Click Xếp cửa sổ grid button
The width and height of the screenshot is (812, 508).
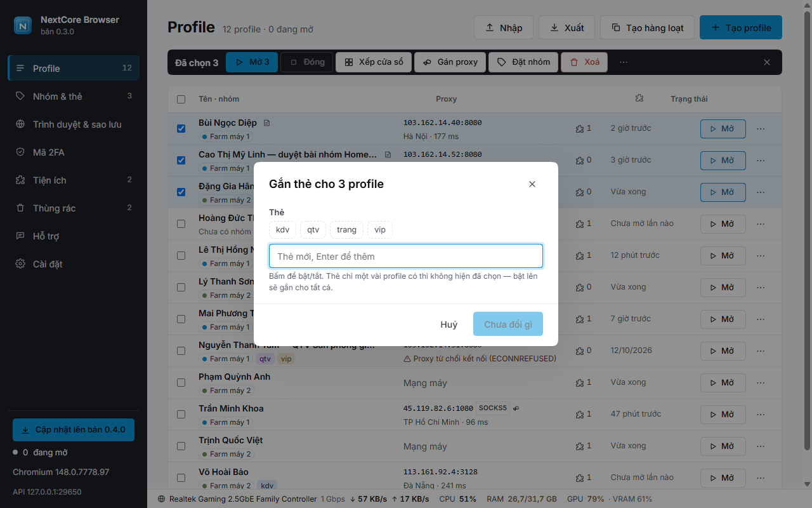click(x=374, y=62)
